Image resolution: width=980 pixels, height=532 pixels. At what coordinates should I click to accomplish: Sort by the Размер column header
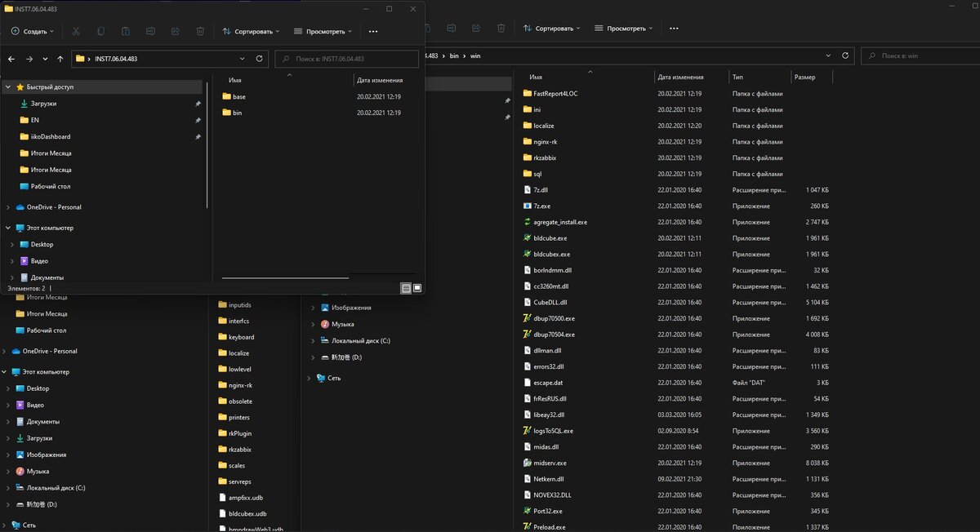804,77
